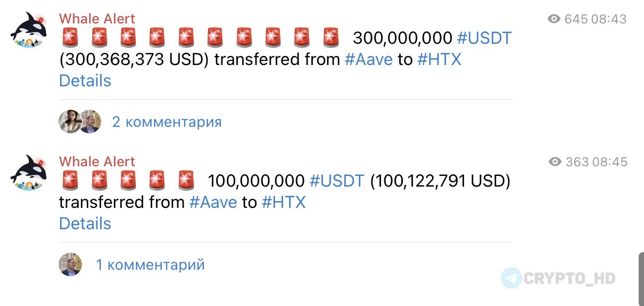Click #Aave hashtag in the first post
Image resolution: width=644 pixels, height=306 pixels.
click(x=368, y=59)
